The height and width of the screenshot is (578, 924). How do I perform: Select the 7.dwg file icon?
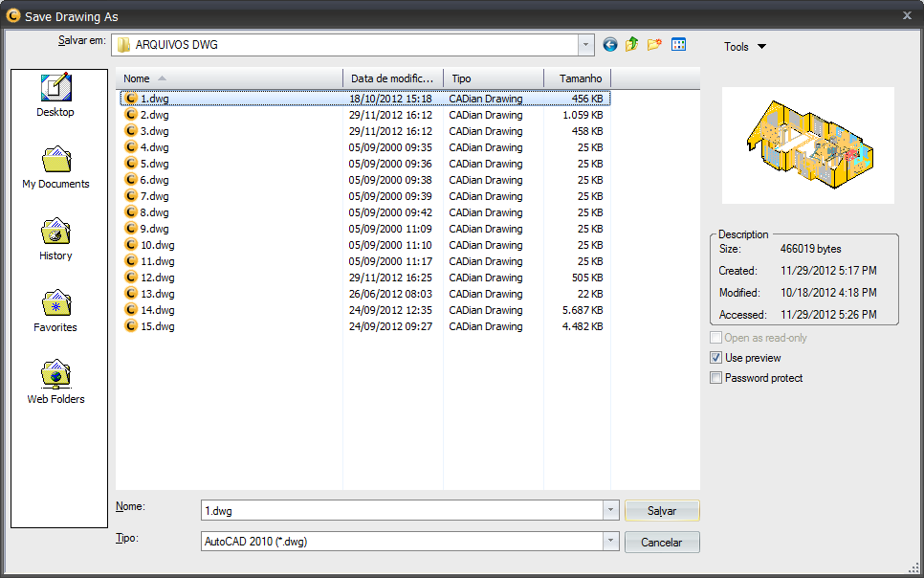pos(131,196)
